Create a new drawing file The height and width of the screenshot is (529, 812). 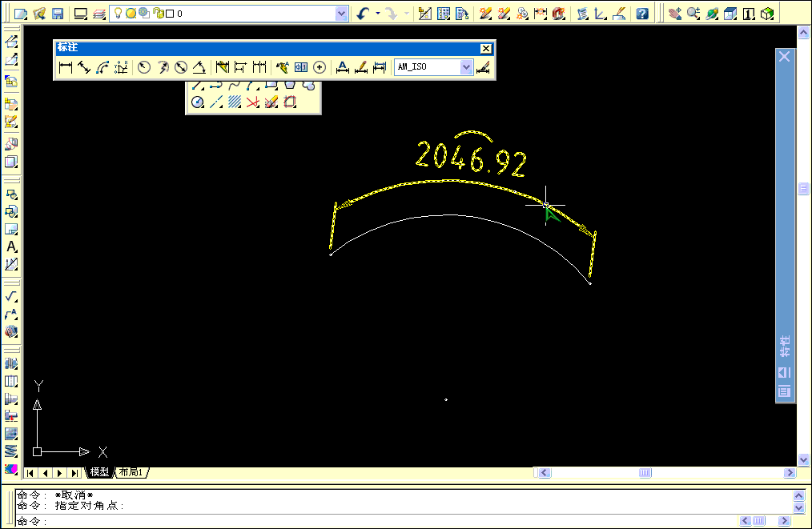pyautogui.click(x=20, y=14)
